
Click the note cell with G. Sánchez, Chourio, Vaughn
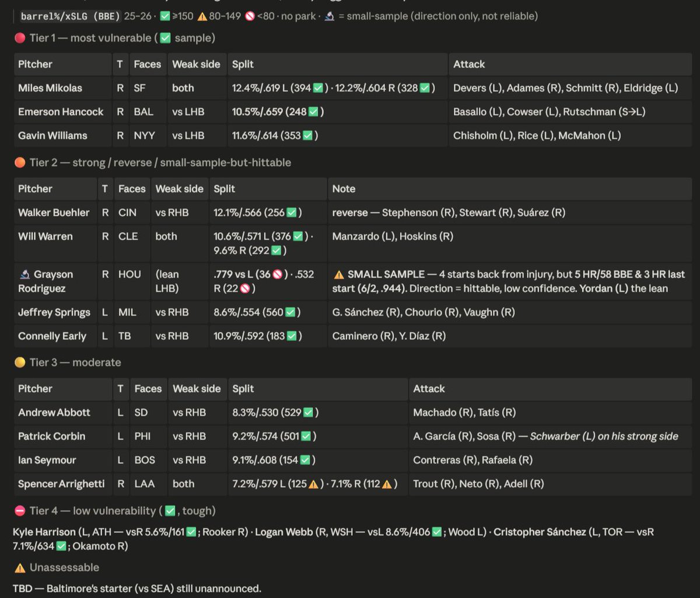point(510,312)
